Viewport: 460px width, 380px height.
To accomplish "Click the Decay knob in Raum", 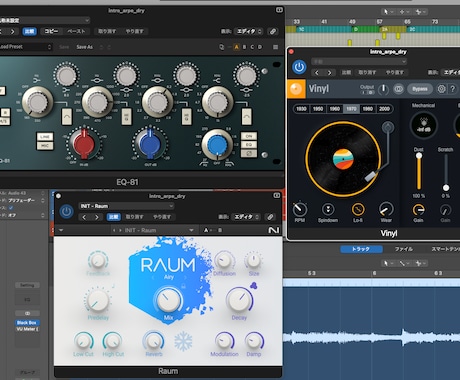I will click(x=239, y=300).
